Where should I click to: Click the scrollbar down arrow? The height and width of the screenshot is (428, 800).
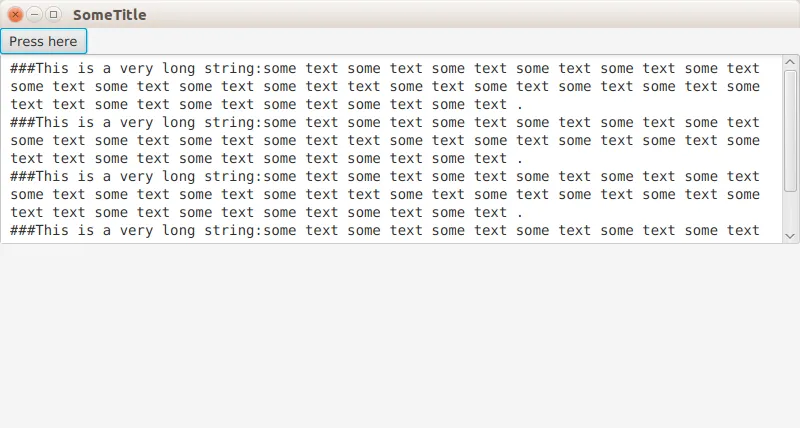coord(791,235)
